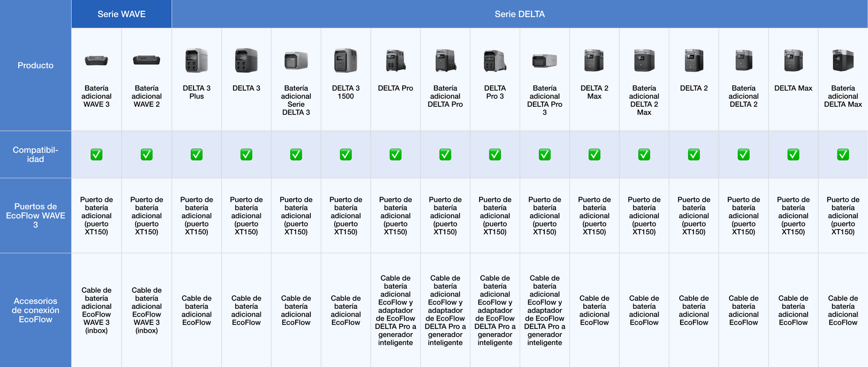Click the DELTA 2 Max product image

click(x=594, y=60)
